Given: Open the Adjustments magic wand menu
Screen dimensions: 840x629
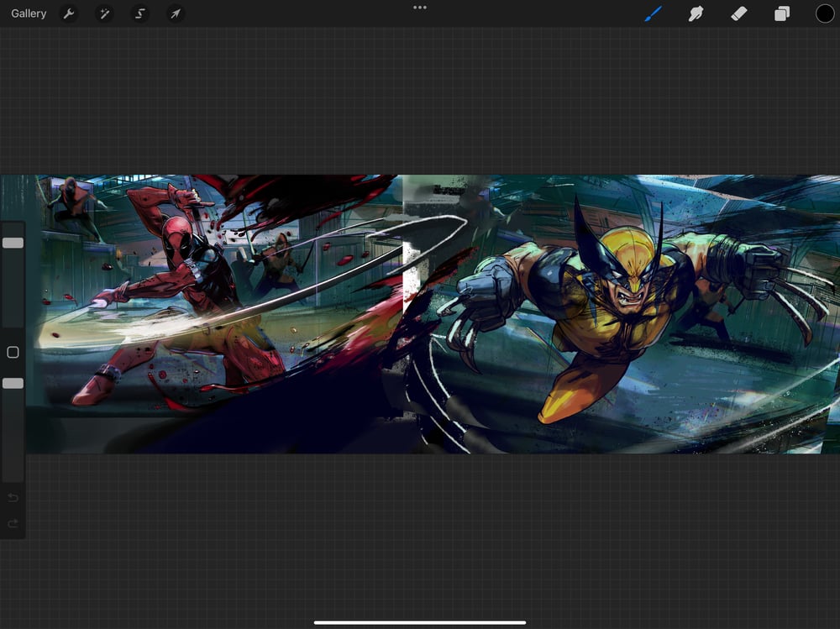Looking at the screenshot, I should 104,13.
